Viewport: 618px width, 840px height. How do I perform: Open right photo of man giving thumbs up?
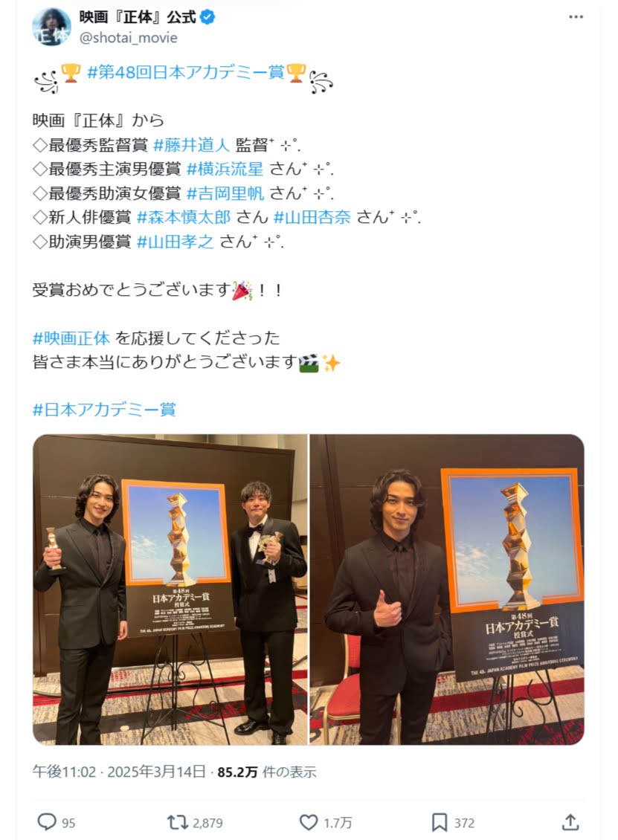coord(447,589)
